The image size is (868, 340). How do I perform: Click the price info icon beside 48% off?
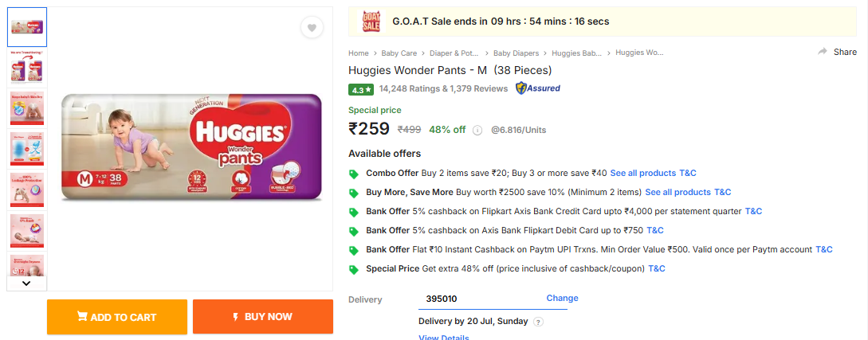coord(477,130)
